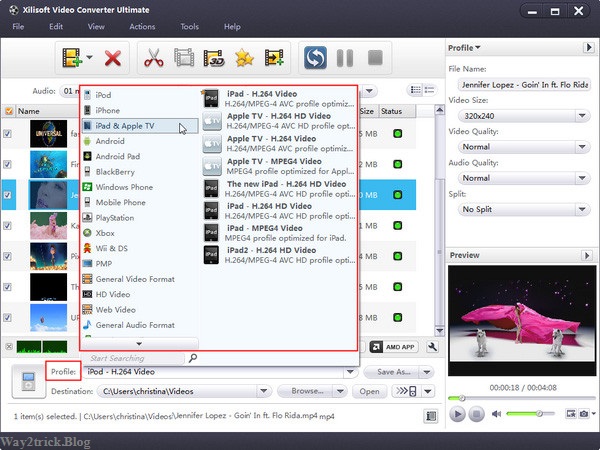Image resolution: width=600 pixels, height=450 pixels.
Task: Click the wrench settings icon
Action: (432, 347)
